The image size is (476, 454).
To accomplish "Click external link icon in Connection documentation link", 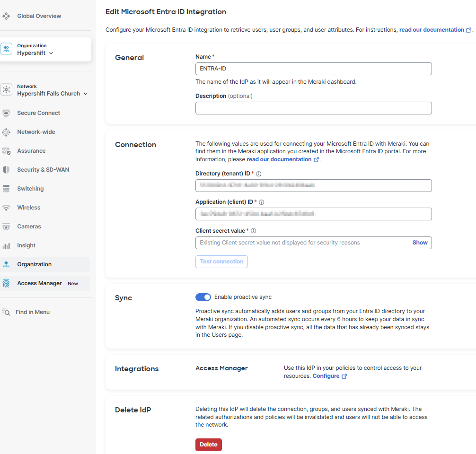I will click(x=316, y=160).
